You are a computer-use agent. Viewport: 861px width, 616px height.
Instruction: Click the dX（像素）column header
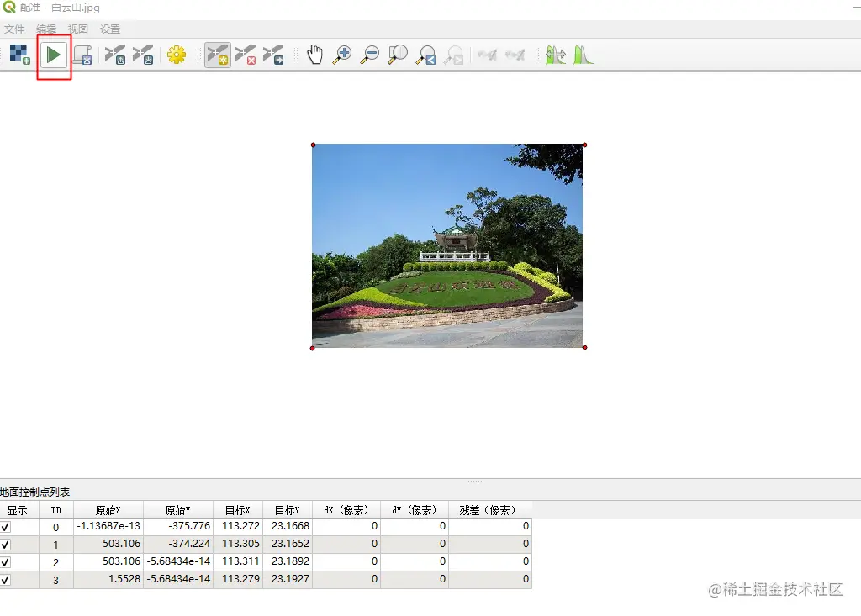346,510
